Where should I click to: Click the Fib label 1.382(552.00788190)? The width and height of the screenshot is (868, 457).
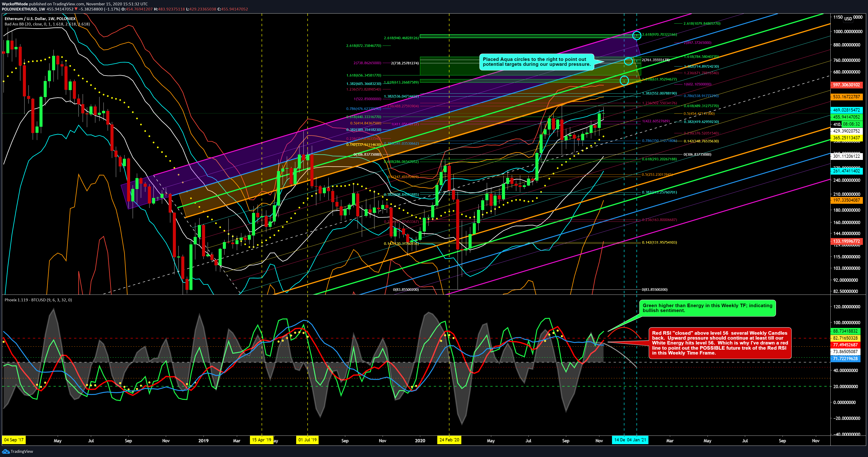click(659, 93)
